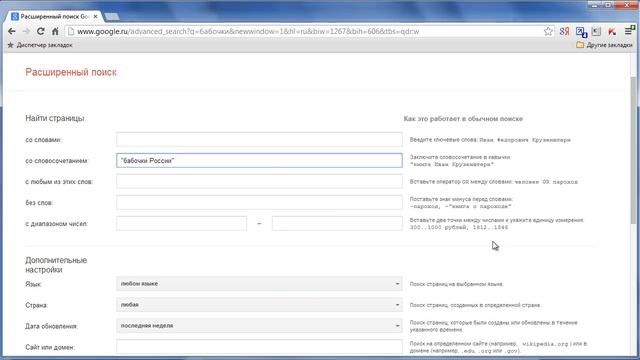The image size is (640, 360).
Task: Open Дата обновления 'последняя неделя' dropdown
Action: point(259,326)
